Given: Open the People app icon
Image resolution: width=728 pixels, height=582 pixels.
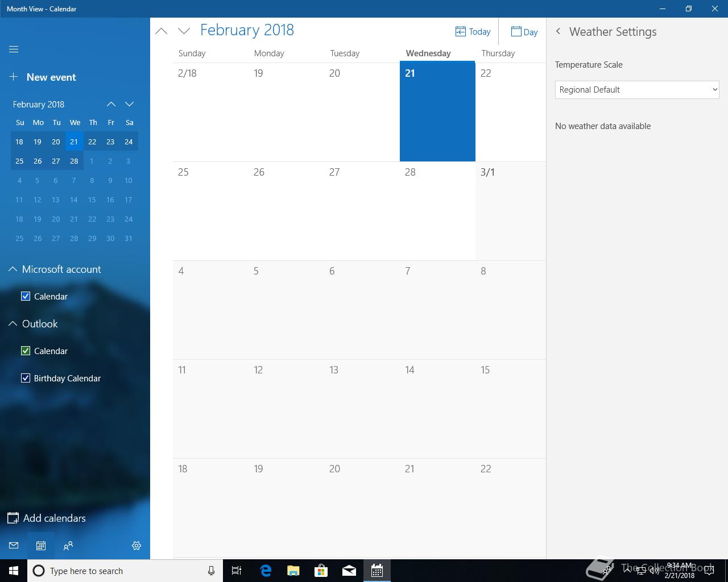Looking at the screenshot, I should [x=68, y=546].
